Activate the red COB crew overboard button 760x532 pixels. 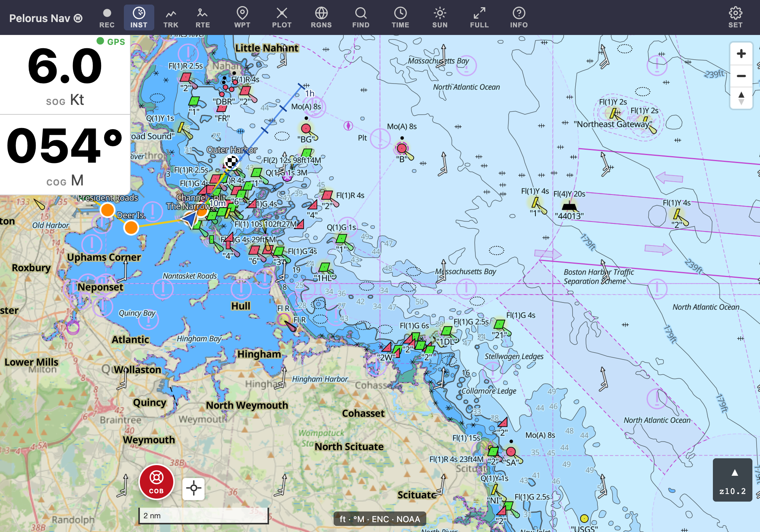tap(156, 482)
